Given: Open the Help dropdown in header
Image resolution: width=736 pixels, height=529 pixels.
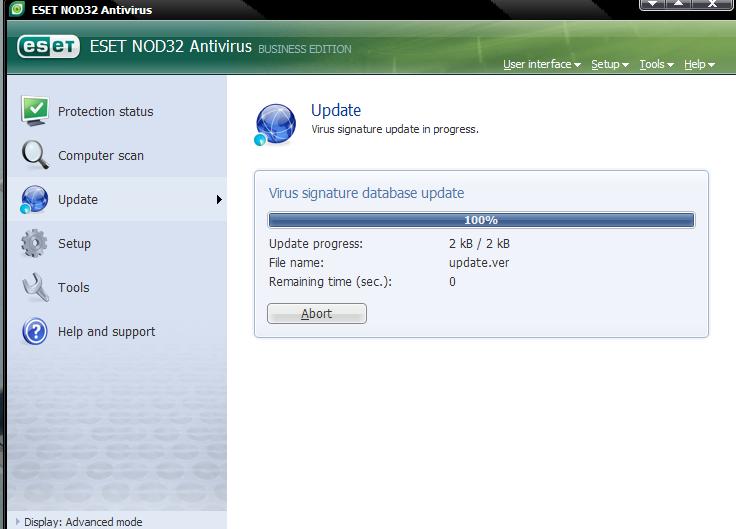Looking at the screenshot, I should point(699,64).
